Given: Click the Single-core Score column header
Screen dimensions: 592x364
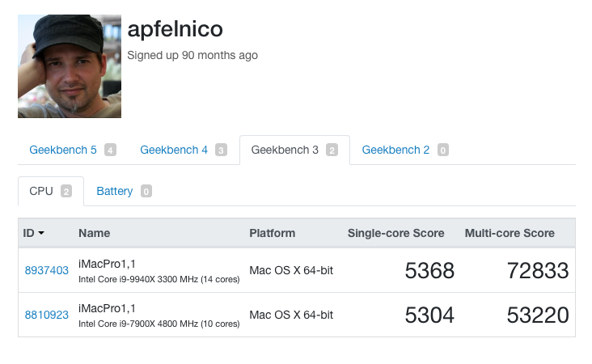Looking at the screenshot, I should click(395, 233).
